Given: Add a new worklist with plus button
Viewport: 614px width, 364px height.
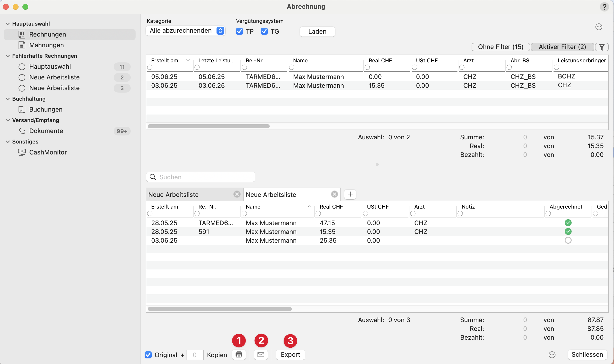Looking at the screenshot, I should (x=350, y=194).
